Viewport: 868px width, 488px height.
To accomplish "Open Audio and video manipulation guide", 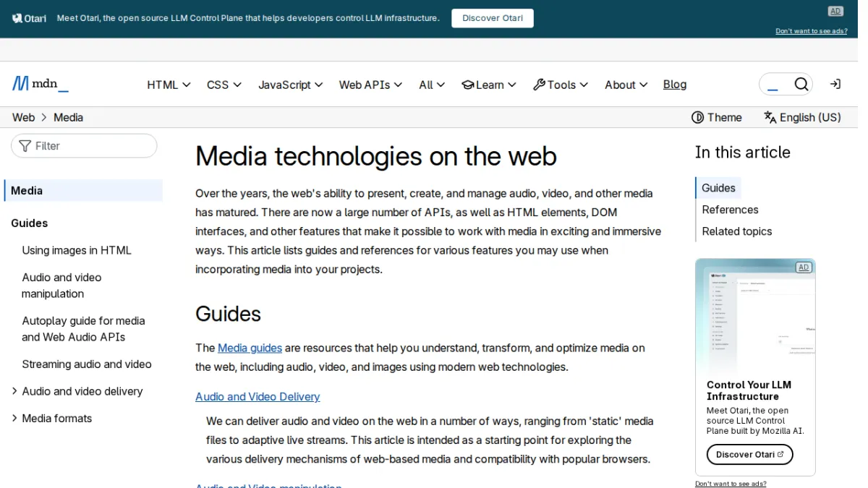I will pos(61,286).
